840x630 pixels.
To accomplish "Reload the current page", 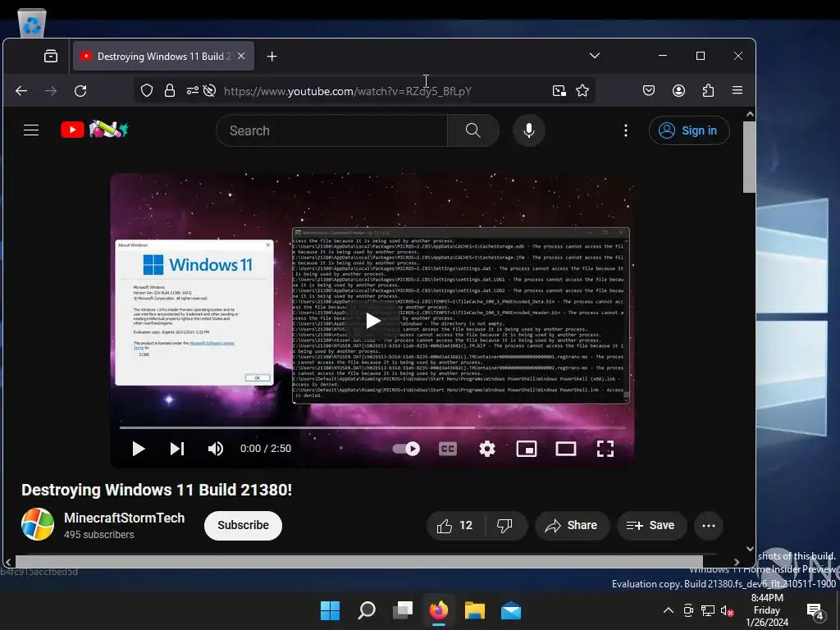I will point(80,91).
